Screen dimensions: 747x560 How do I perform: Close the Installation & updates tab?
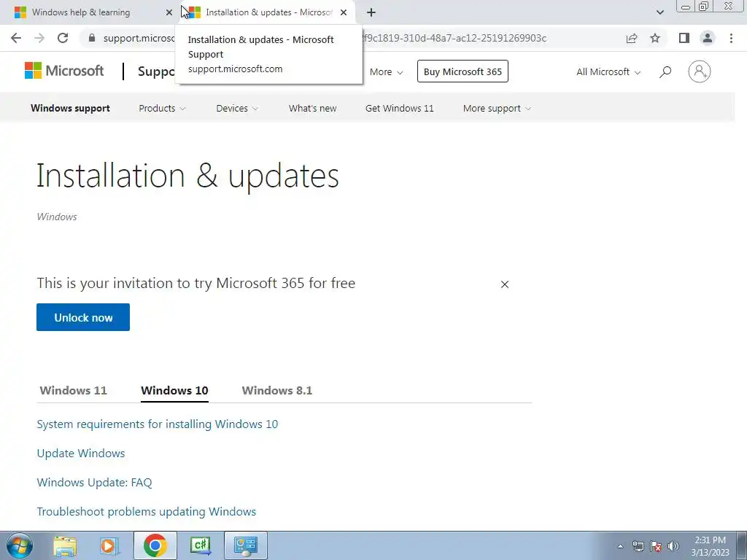point(344,12)
